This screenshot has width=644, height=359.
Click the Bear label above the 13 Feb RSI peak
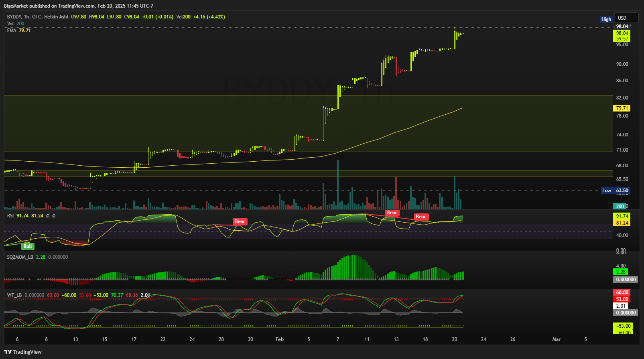tap(392, 213)
